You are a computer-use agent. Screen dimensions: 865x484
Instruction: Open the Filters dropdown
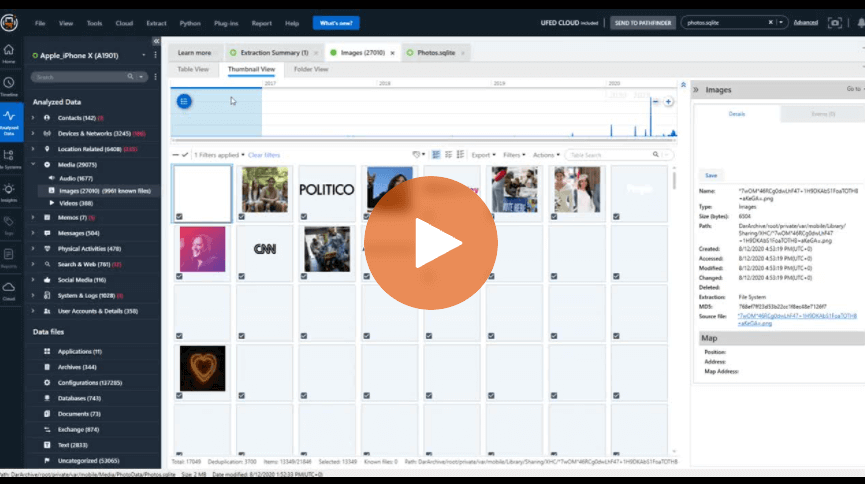click(514, 155)
